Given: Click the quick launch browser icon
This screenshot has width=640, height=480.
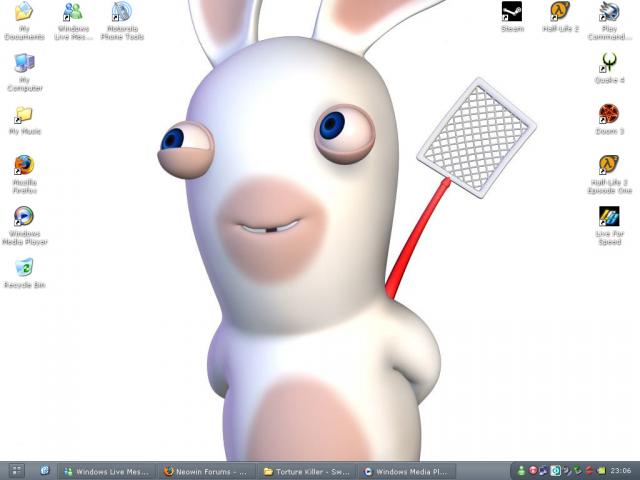Looking at the screenshot, I should pos(44,471).
